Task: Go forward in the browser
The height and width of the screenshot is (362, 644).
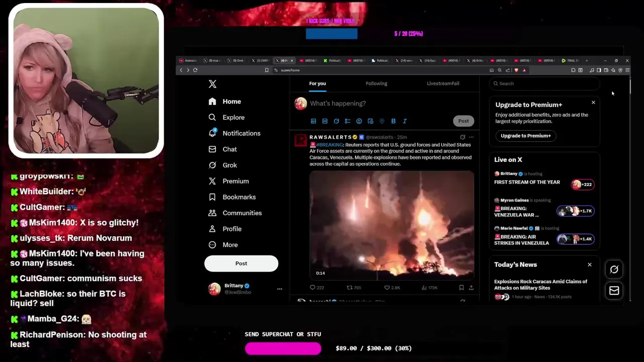Action: [x=188, y=70]
